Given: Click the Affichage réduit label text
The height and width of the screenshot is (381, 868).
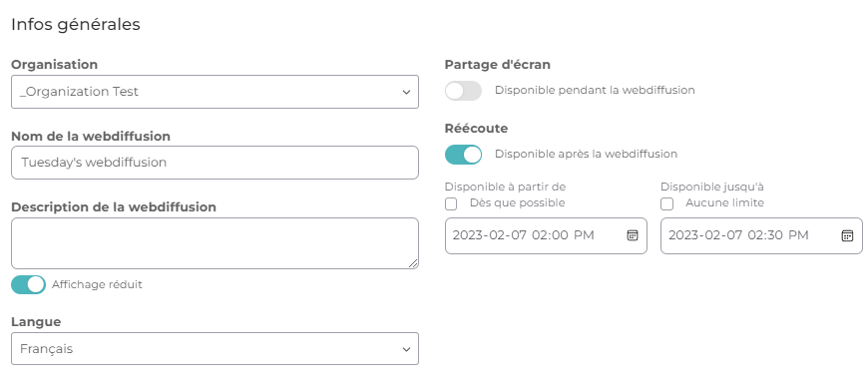Looking at the screenshot, I should [x=97, y=284].
